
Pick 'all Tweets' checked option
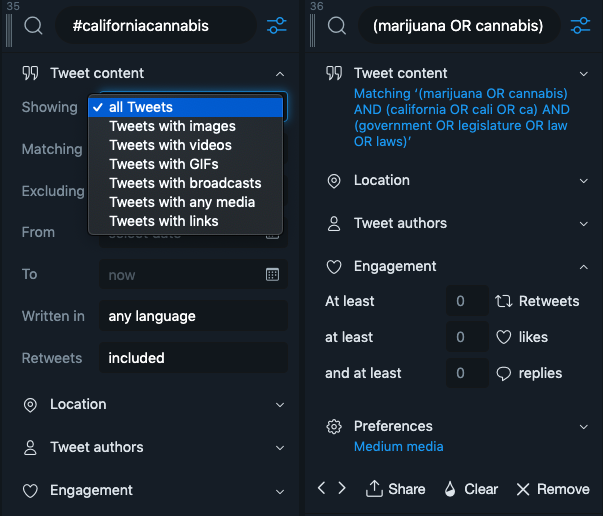click(140, 107)
